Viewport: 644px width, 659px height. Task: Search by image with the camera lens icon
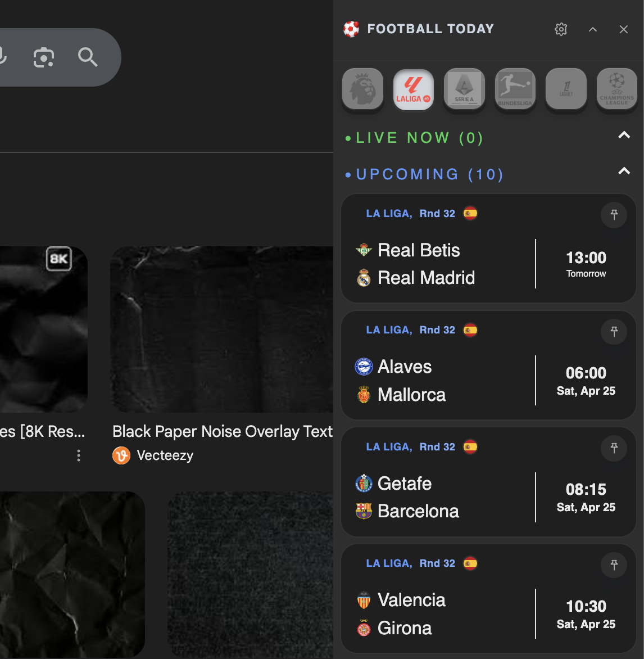click(44, 57)
